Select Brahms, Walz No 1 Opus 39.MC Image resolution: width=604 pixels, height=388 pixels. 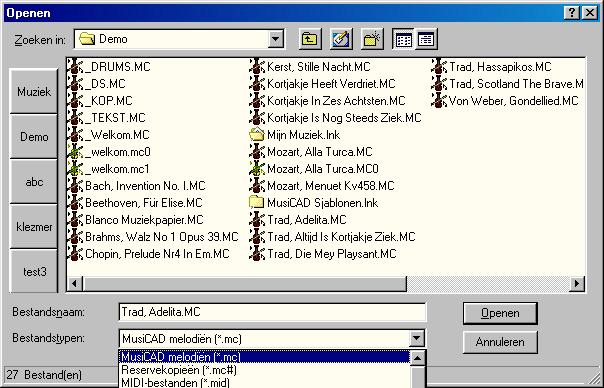point(162,237)
